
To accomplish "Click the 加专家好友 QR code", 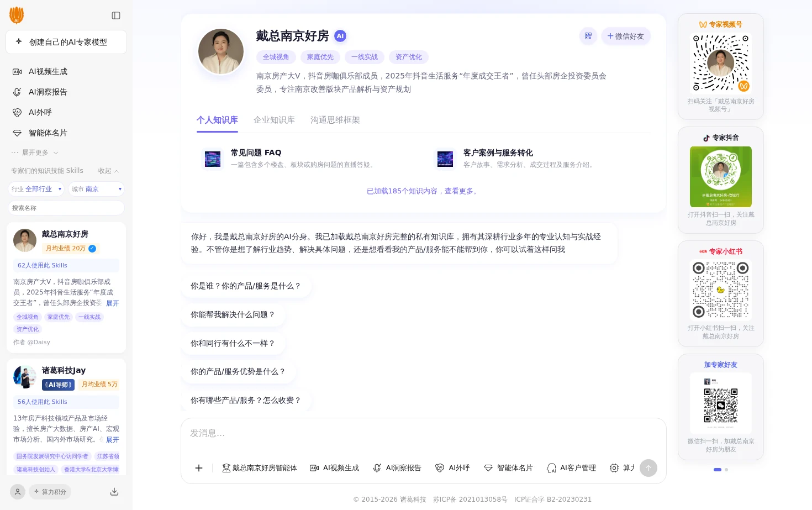I will [721, 403].
